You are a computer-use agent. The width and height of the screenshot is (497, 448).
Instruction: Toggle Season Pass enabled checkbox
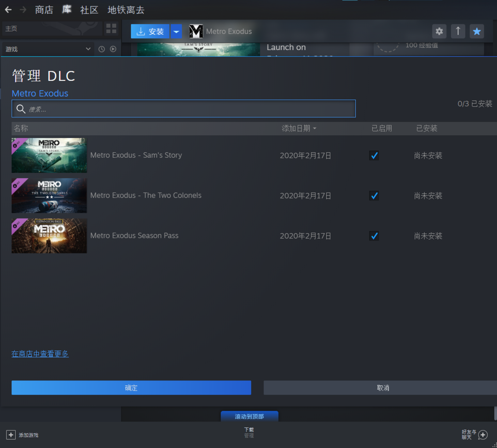tap(374, 236)
